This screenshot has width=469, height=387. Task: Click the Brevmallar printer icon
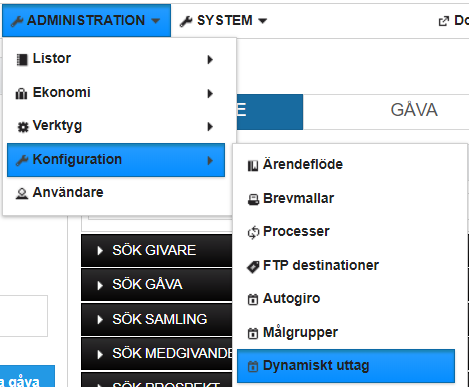click(253, 199)
